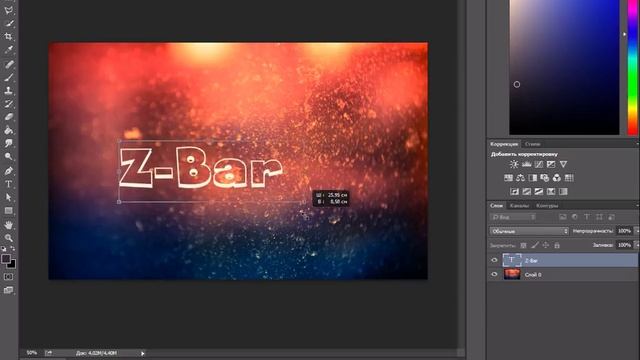Open status bar document info arrow
The width and height of the screenshot is (640, 360).
pyautogui.click(x=142, y=353)
